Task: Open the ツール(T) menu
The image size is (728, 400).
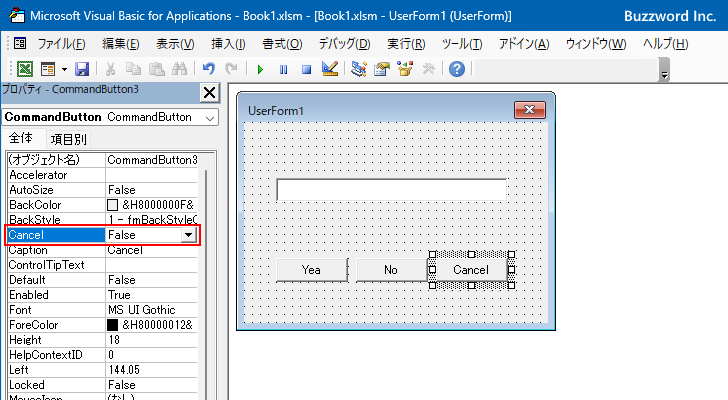Action: click(462, 44)
